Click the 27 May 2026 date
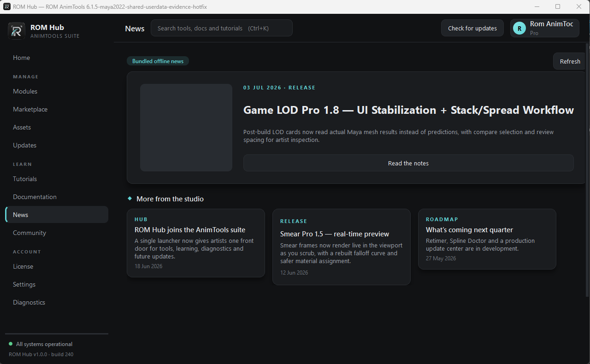This screenshot has height=364, width=590. (x=441, y=258)
